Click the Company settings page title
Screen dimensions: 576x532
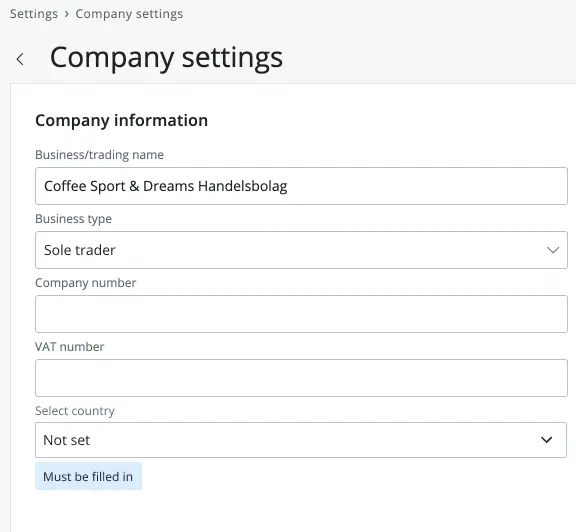click(x=166, y=58)
